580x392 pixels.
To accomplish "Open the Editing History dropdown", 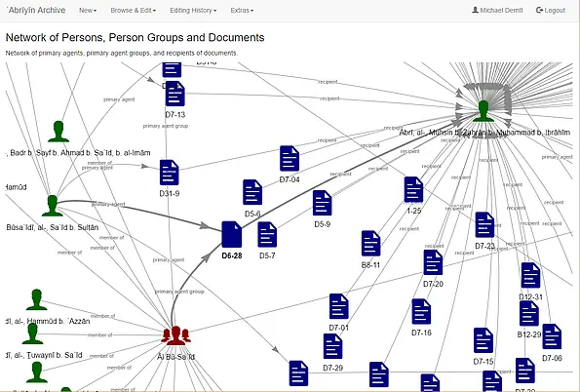I will [x=193, y=11].
